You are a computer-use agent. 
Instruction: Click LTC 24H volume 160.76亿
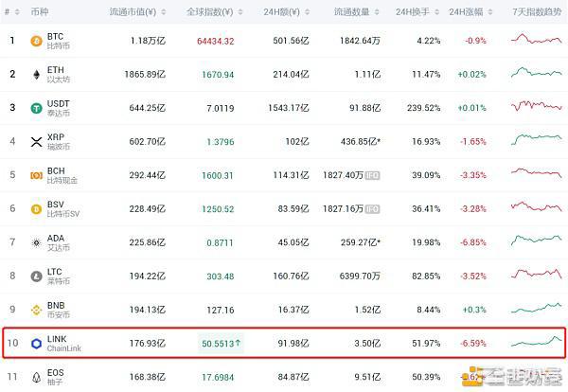tap(291, 276)
